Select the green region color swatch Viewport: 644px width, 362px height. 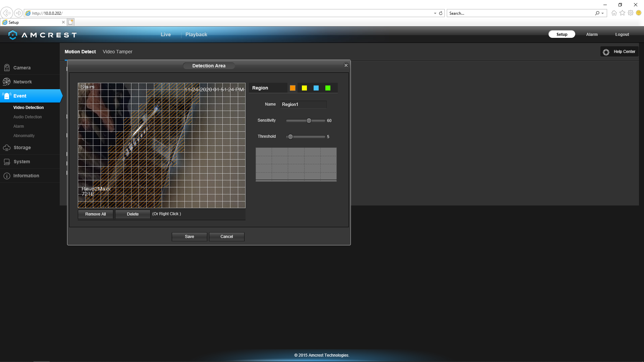[x=328, y=88]
